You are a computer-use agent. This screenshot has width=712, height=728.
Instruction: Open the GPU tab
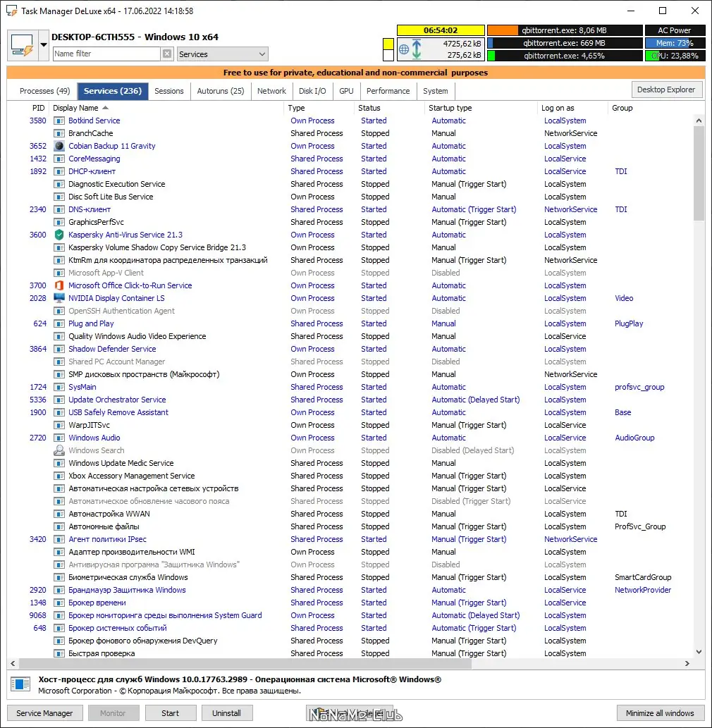tap(346, 91)
